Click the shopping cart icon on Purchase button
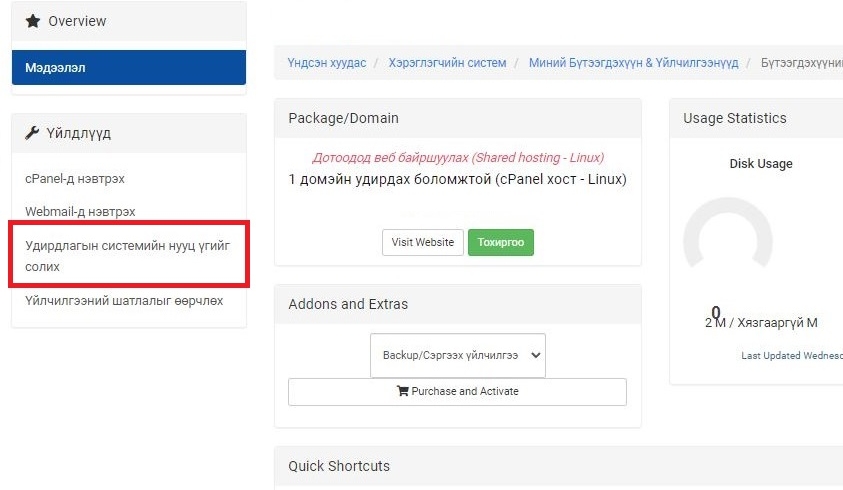The image size is (843, 490). (402, 391)
